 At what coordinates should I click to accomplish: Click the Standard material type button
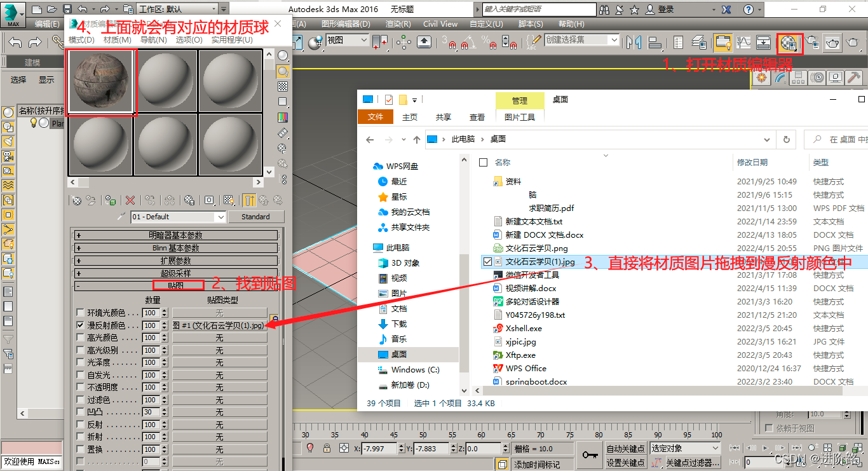point(255,217)
